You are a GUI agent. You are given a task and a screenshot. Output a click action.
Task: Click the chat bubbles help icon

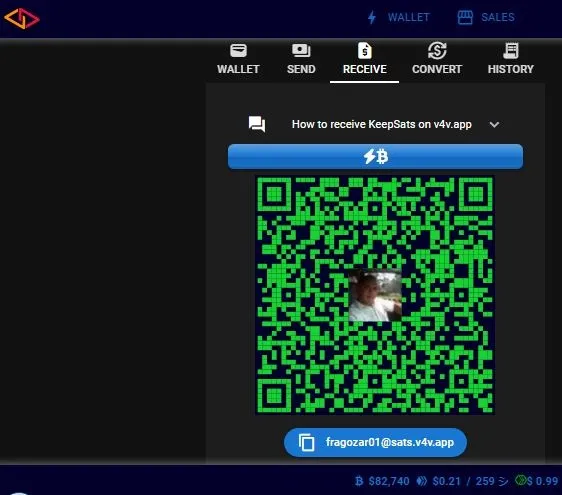(x=257, y=124)
